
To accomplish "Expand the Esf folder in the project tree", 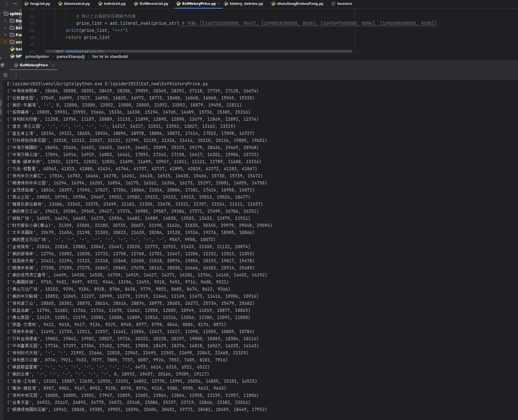I will pyautogui.click(x=5, y=28).
